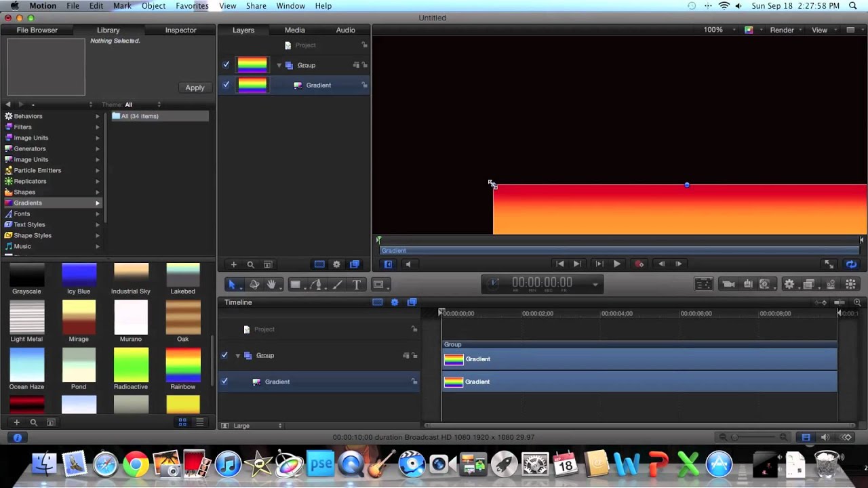Go to start of project
Image resolution: width=868 pixels, height=488 pixels.
(560, 264)
